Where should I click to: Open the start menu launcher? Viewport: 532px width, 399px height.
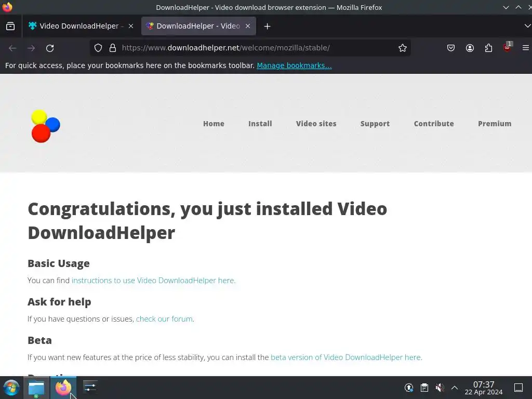(x=11, y=388)
